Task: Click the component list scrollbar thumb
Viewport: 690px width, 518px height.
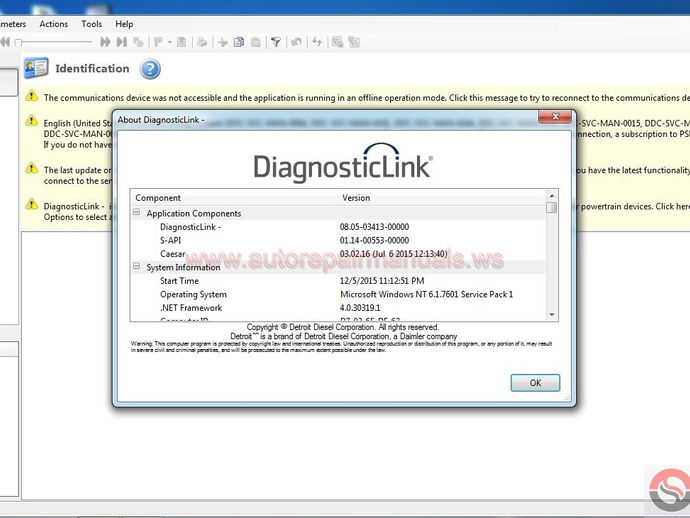Action: tap(551, 207)
